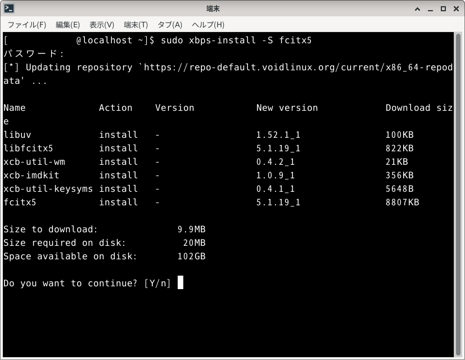Click the 'Space available on disk:' label
Image resolution: width=465 pixels, height=360 pixels.
tap(70, 256)
